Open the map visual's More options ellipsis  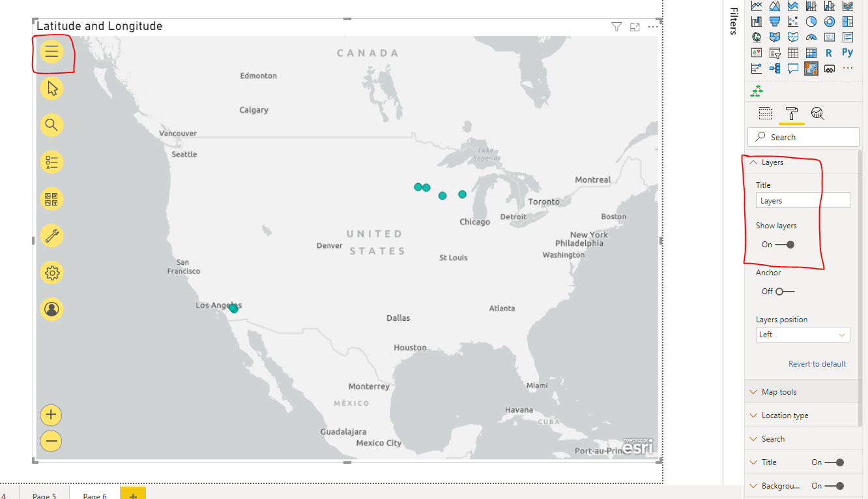653,27
